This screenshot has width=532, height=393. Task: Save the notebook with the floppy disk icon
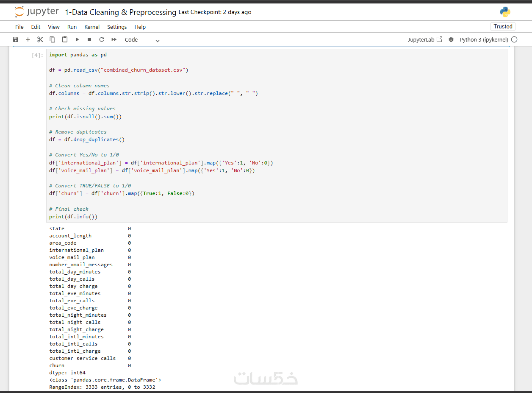click(16, 39)
